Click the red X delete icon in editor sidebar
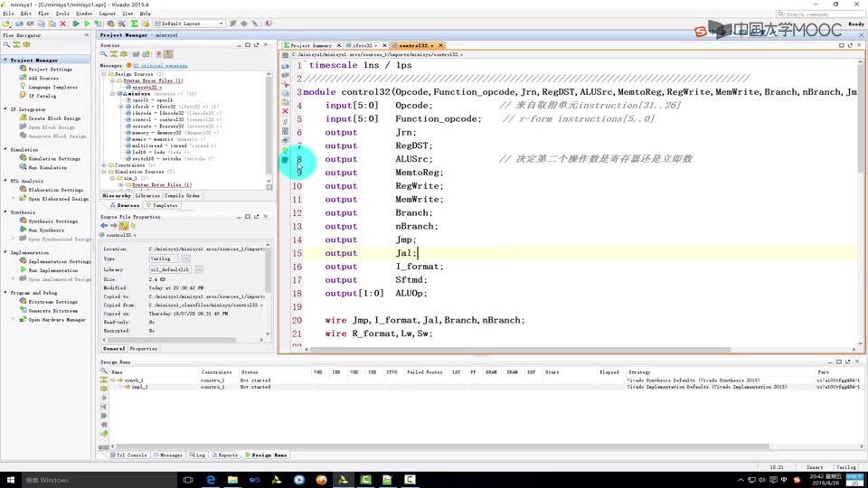Image resolution: width=868 pixels, height=488 pixels. coord(285,111)
